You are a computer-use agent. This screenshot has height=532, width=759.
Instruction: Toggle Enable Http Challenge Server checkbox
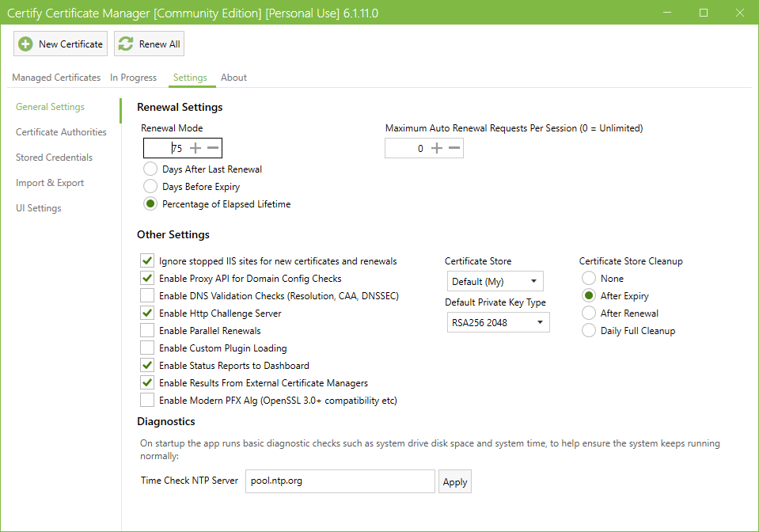pyautogui.click(x=147, y=313)
